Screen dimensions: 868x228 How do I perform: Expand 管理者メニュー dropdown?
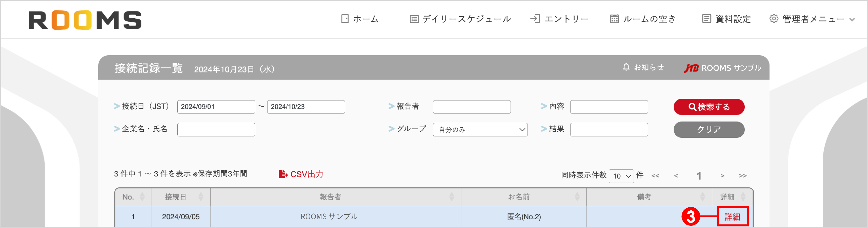812,19
